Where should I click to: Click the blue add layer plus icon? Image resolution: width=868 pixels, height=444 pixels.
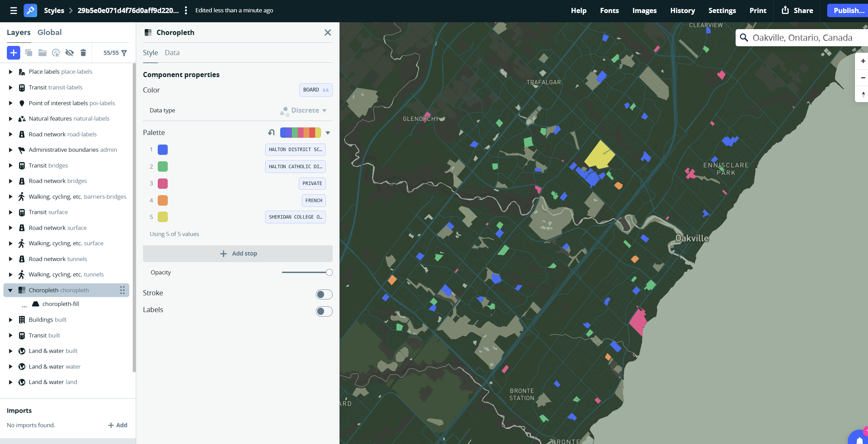[x=13, y=53]
